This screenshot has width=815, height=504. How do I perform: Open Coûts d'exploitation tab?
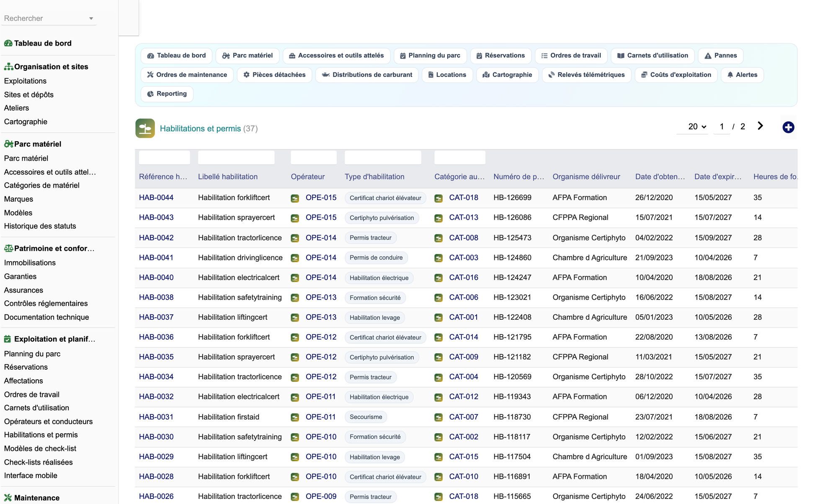pyautogui.click(x=676, y=75)
